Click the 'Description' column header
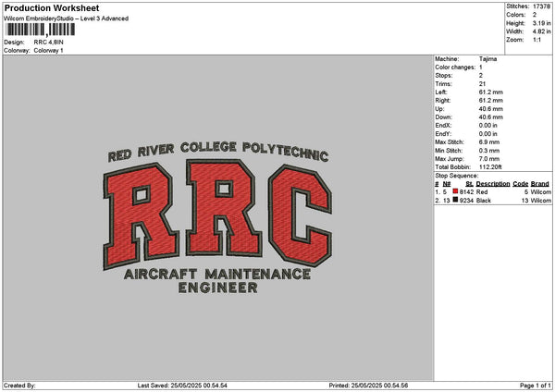Image resolution: width=555 pixels, height=392 pixels. [x=493, y=184]
